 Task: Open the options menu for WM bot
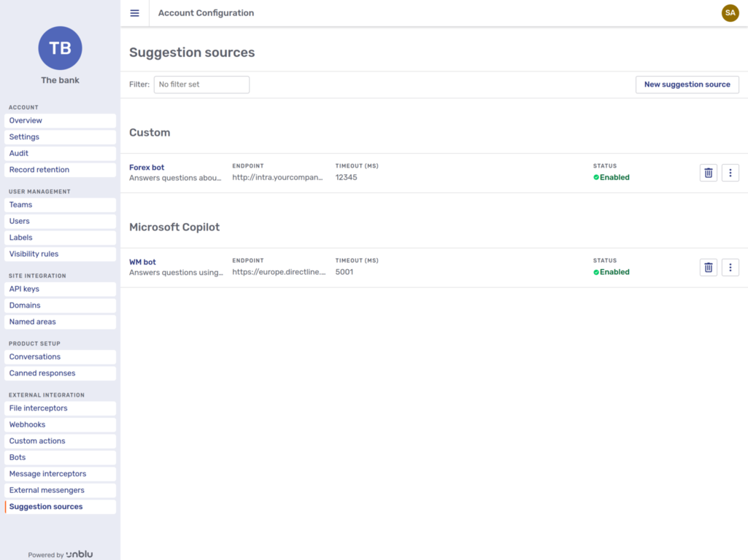730,268
